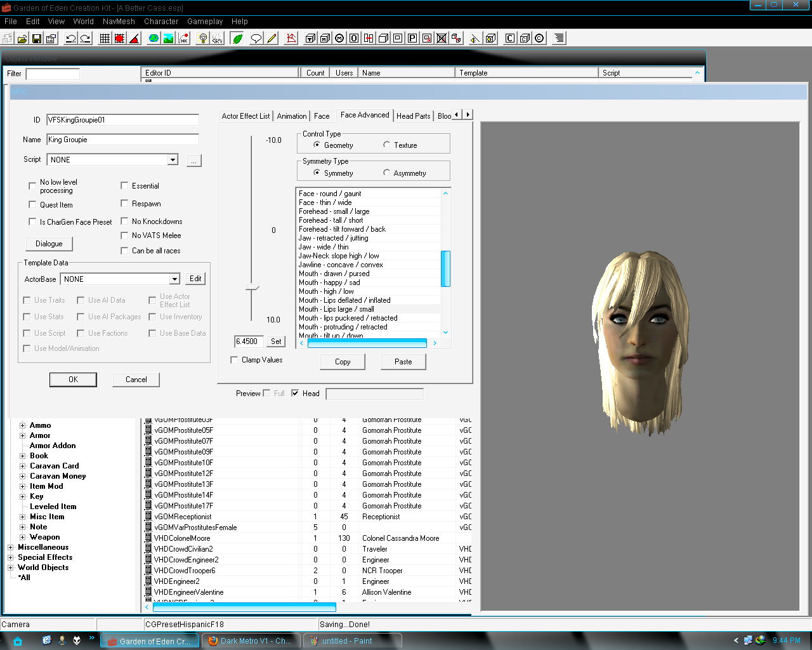
Task: Toggle the grid snap toolbar icon
Action: tap(105, 38)
